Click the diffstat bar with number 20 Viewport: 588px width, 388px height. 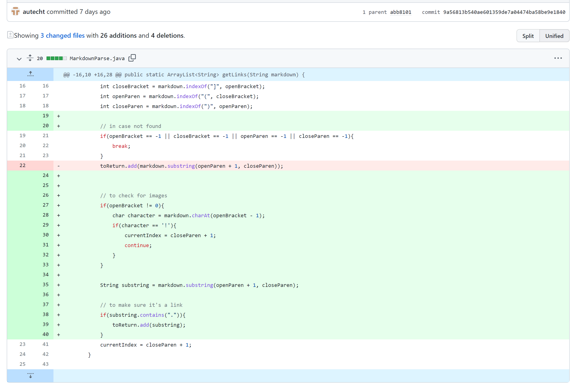tap(52, 58)
